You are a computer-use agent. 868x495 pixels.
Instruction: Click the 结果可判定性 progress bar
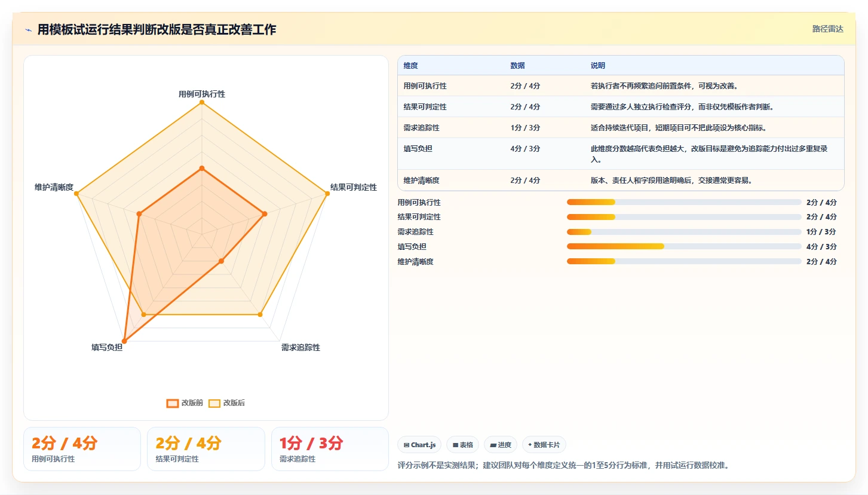click(684, 217)
